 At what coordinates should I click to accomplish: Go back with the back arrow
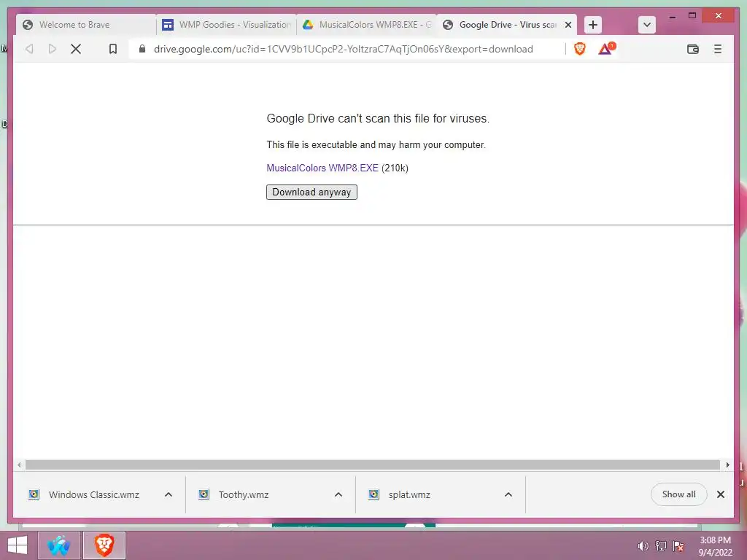point(29,49)
